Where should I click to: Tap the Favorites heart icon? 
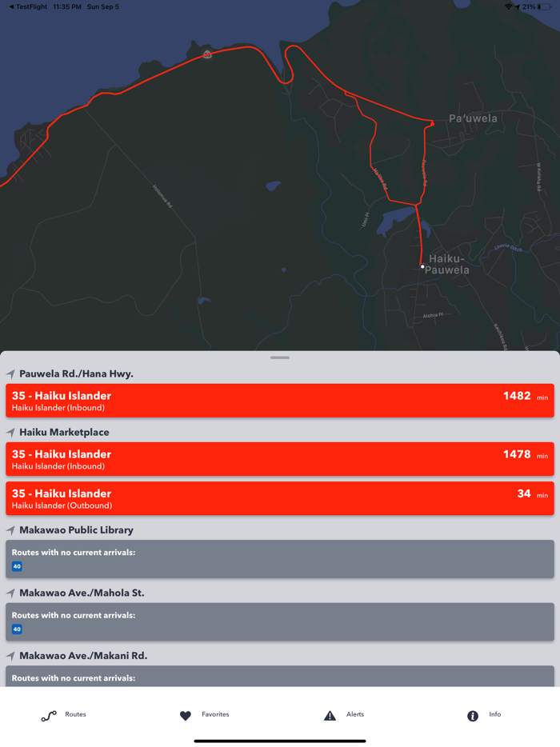point(186,716)
